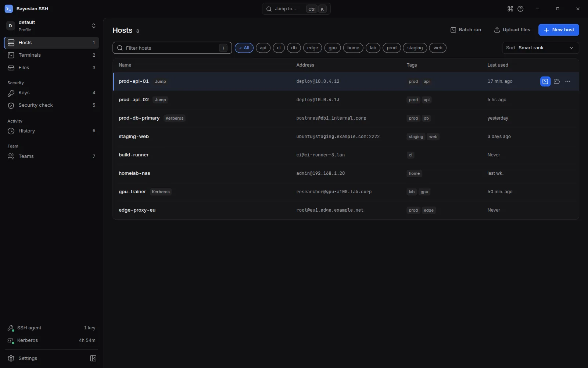
Task: Open terminal for prod-api-01 host
Action: [x=545, y=81]
